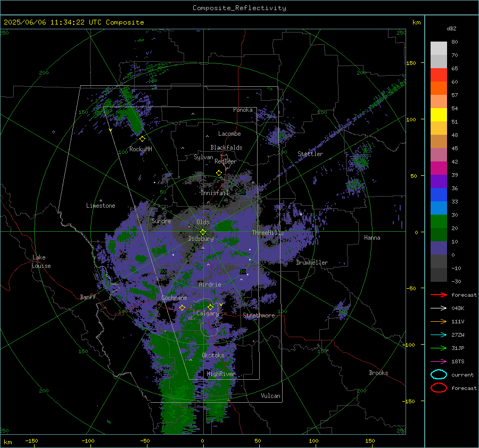Screen dimensions: 479x448
Task: Click the Calgary city label
Action: click(208, 313)
